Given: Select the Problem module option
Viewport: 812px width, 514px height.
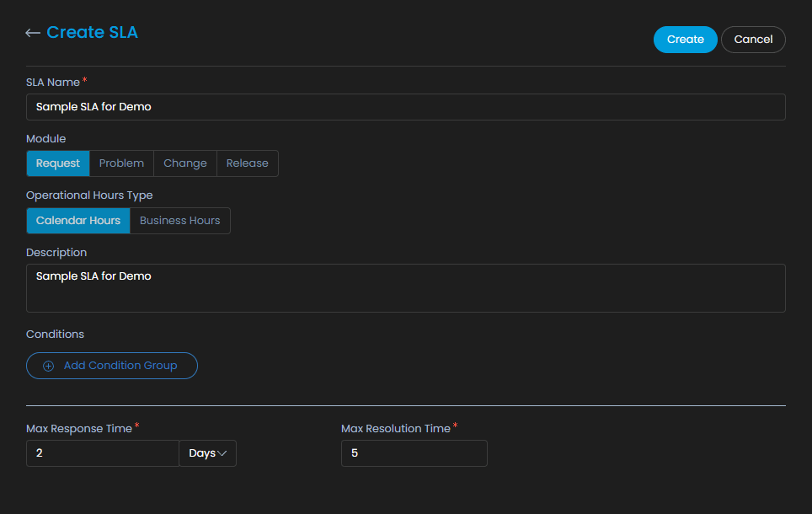Looking at the screenshot, I should coord(121,163).
